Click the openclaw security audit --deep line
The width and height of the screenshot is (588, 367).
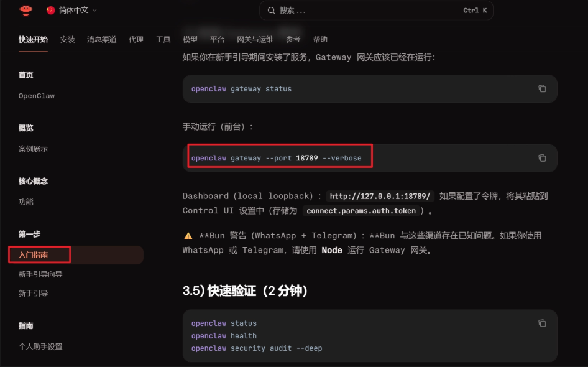click(257, 348)
